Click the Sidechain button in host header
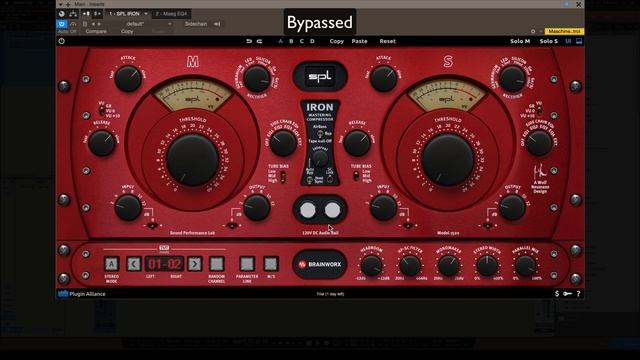640x360 pixels. point(196,24)
